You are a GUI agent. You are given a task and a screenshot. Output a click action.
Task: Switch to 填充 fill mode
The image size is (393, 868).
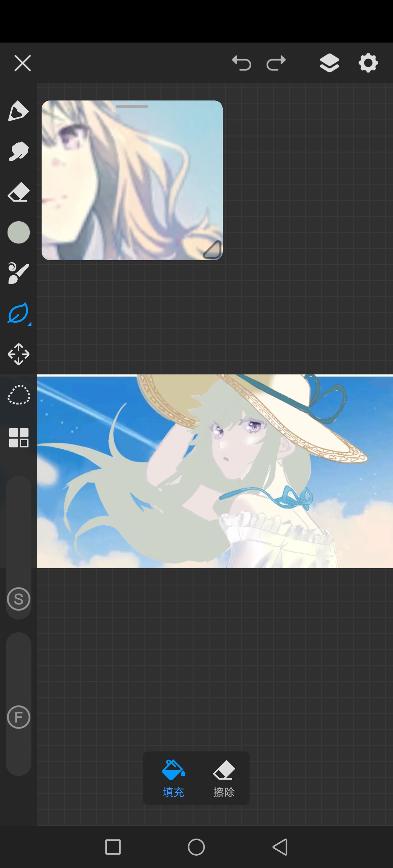(x=173, y=778)
